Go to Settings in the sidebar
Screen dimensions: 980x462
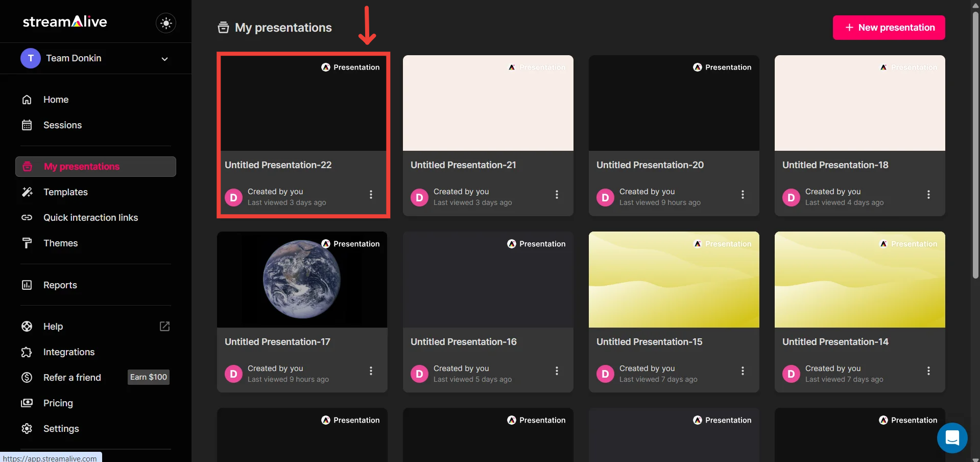click(x=61, y=429)
